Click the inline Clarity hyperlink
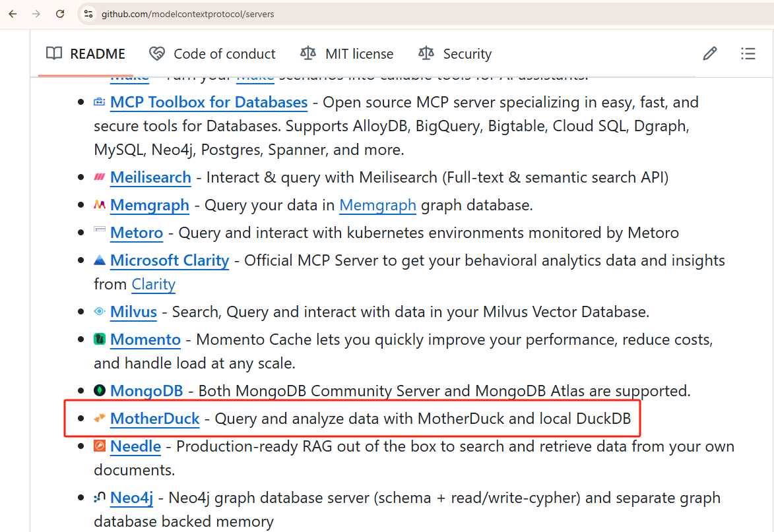 click(153, 284)
